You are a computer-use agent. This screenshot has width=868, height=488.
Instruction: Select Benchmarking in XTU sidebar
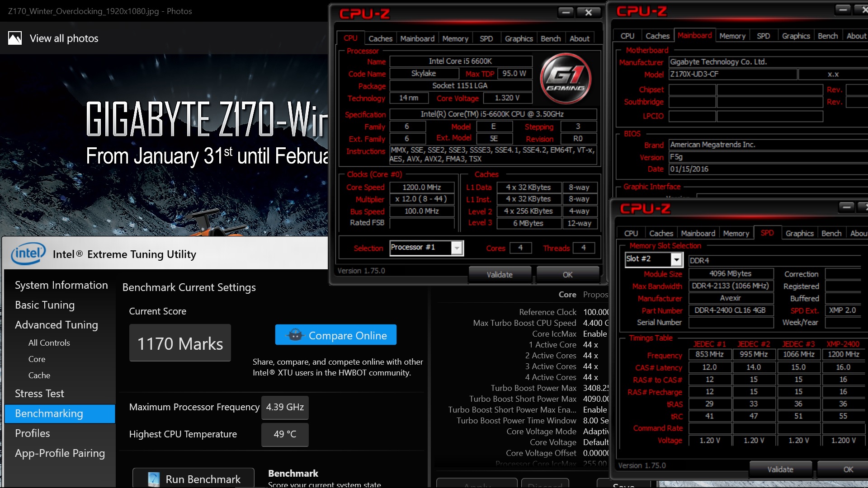click(60, 413)
